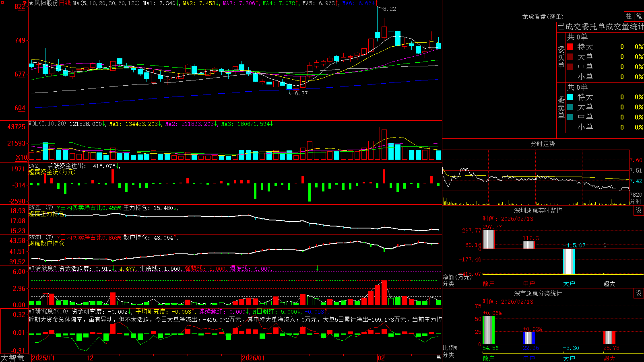Viewport: 644px width, 362px height.
Task: Open 设 settings for 深圳超赢实时监控
Action: 639,210
